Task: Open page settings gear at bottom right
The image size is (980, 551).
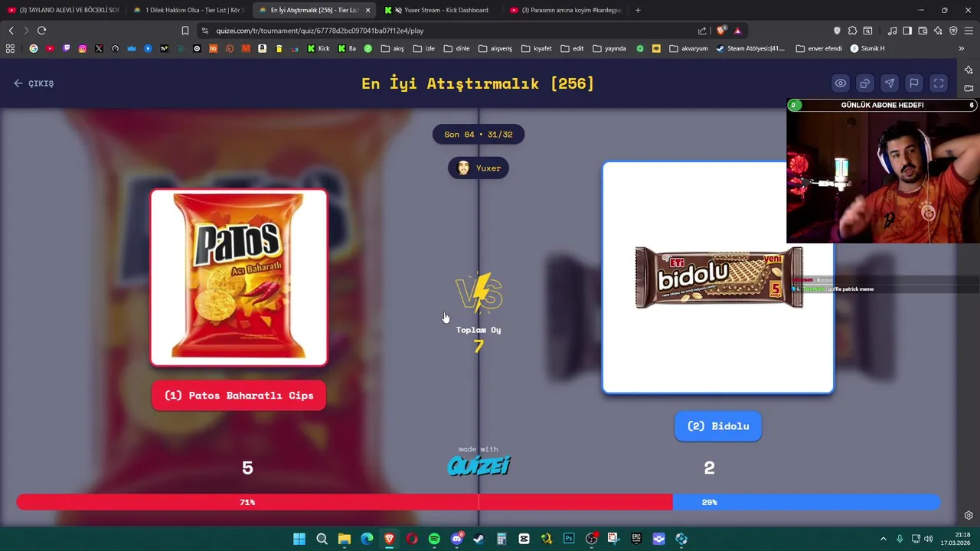Action: 969,515
